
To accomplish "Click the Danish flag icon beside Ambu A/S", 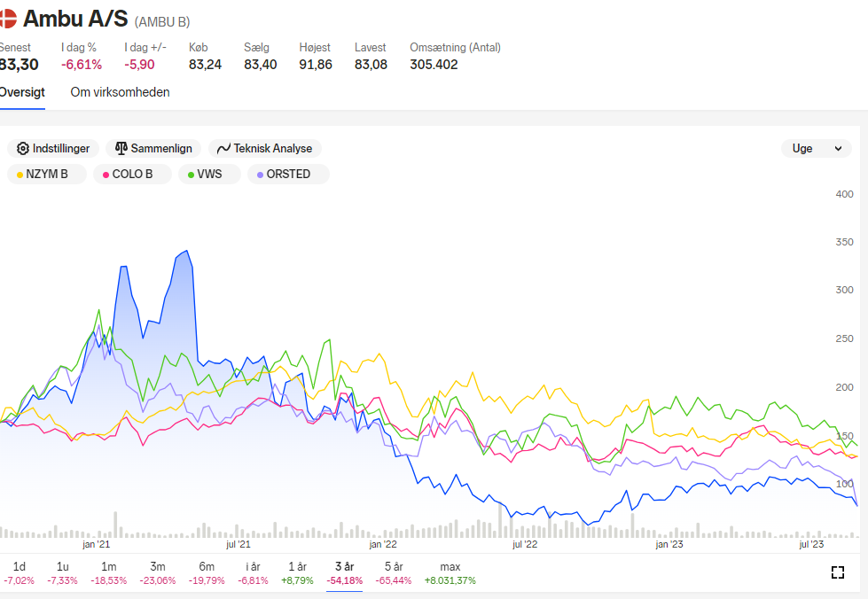I will 8,19.
